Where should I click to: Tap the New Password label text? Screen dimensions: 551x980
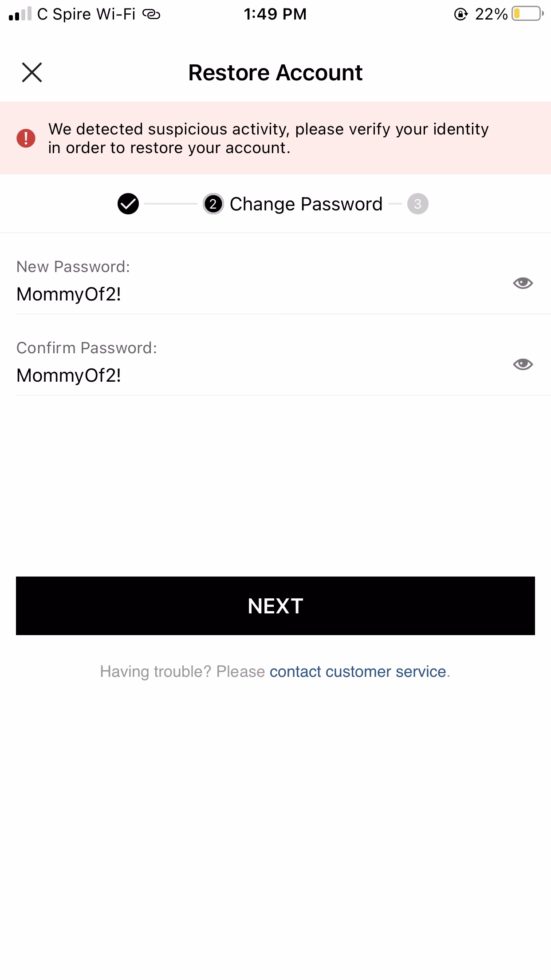[73, 267]
